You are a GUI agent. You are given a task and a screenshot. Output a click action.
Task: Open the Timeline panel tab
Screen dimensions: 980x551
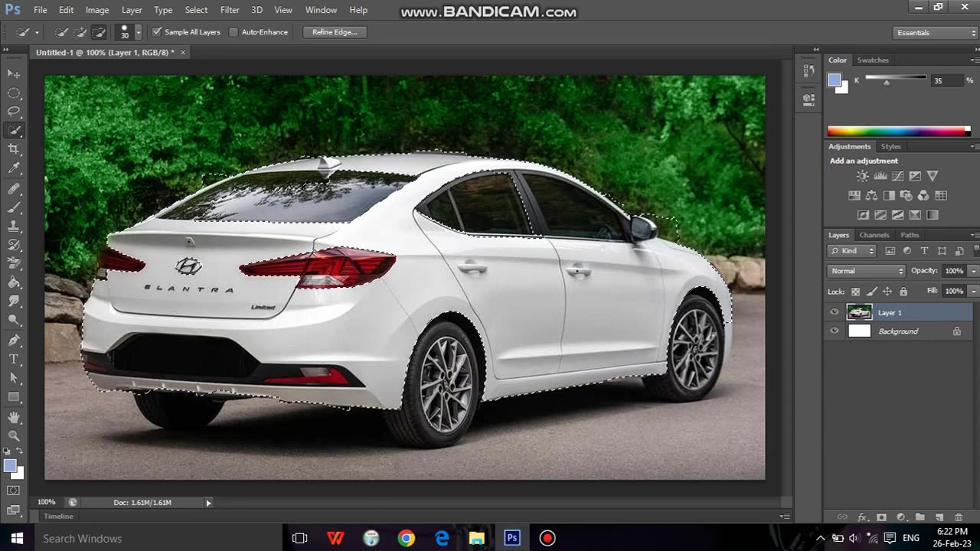[58, 517]
